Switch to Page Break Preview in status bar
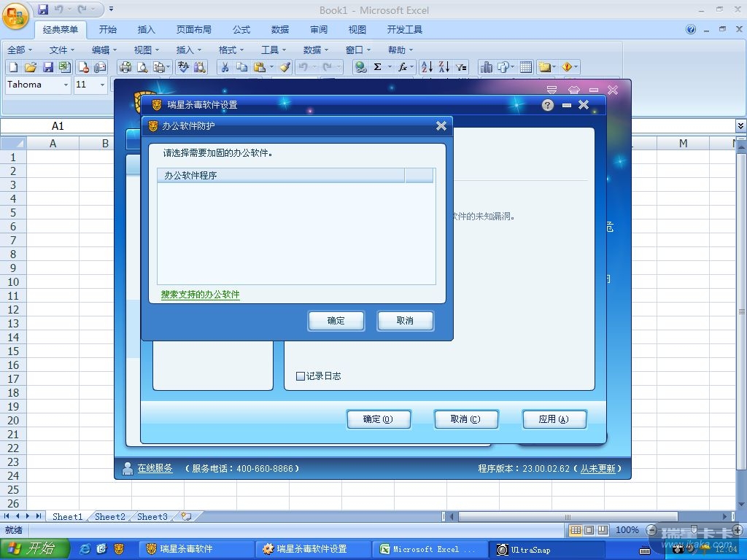 click(x=603, y=530)
